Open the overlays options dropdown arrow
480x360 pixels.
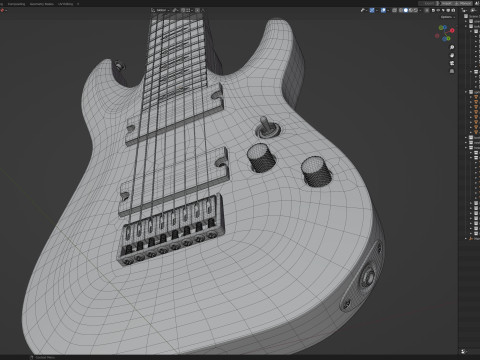point(388,10)
